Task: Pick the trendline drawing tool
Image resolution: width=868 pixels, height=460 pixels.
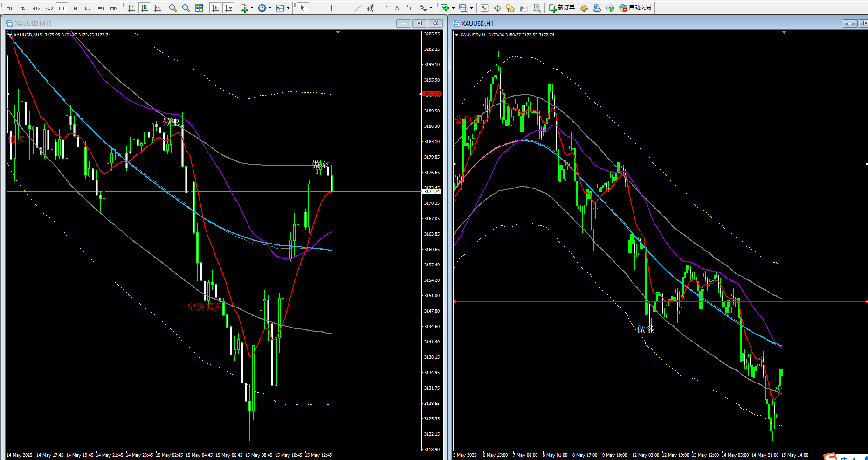Action: pos(358,8)
